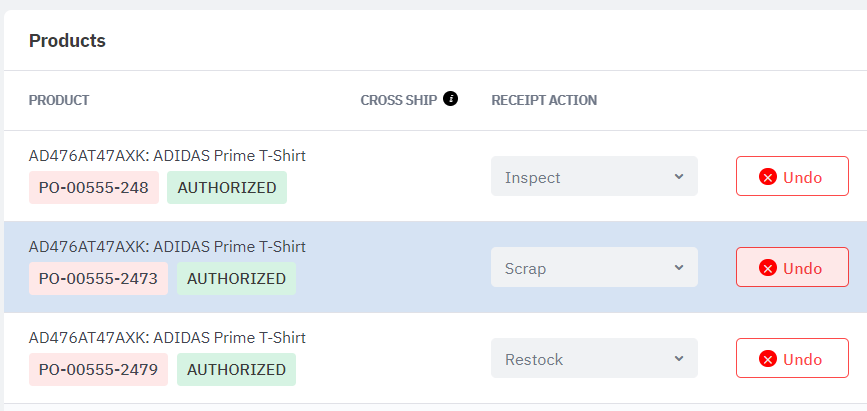Viewport: 867px width, 411px height.
Task: Undo the action for PO-00555-2473
Action: point(792,267)
